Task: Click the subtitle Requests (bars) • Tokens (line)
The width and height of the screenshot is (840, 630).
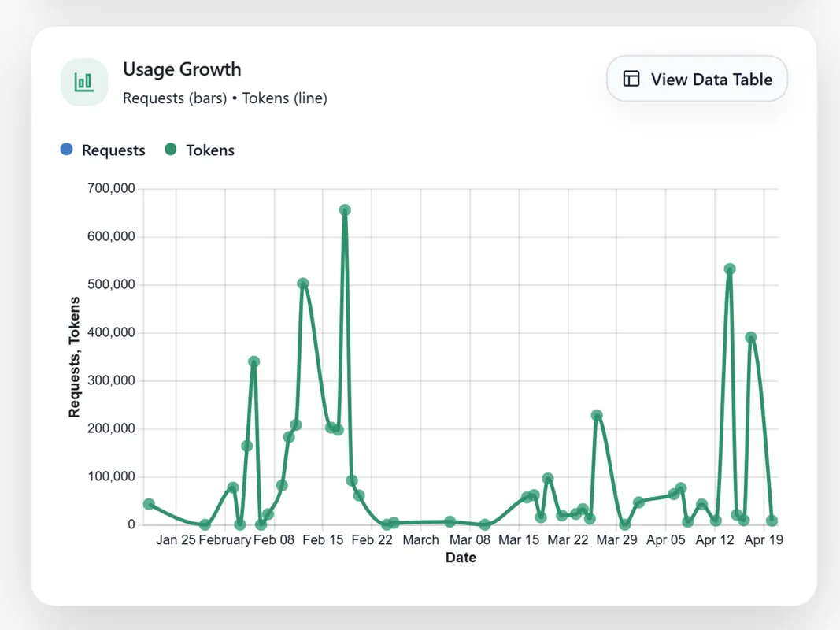Action: pos(225,98)
